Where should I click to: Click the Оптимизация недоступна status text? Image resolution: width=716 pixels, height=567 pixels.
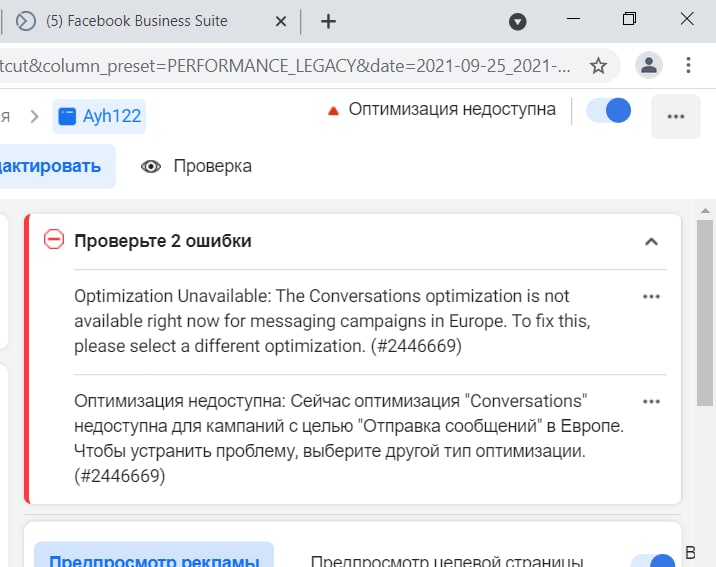pyautogui.click(x=452, y=110)
